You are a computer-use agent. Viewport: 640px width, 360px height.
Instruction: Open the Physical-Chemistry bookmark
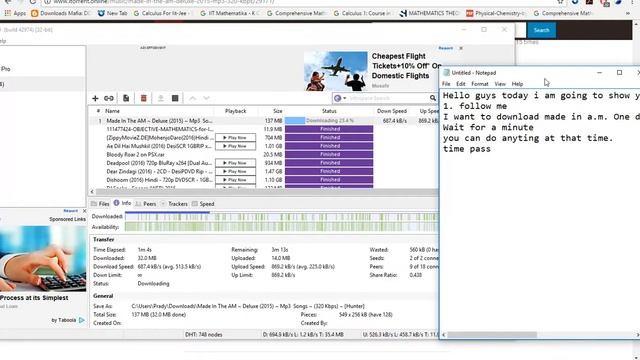pos(496,13)
